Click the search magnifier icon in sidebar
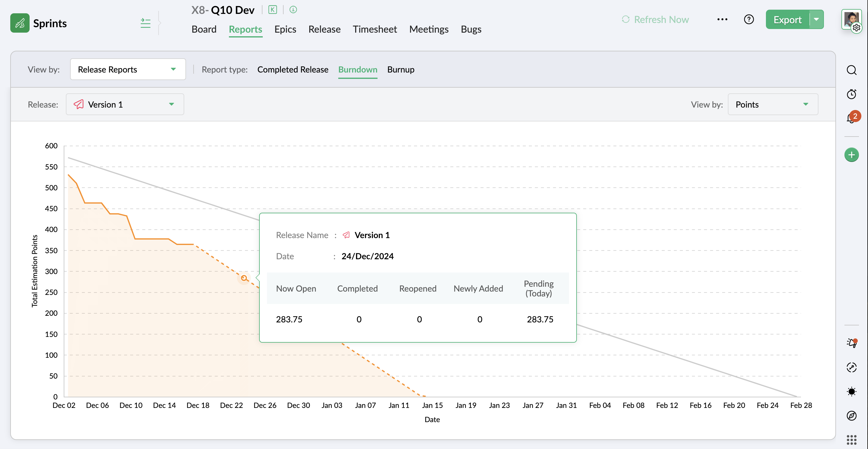The image size is (868, 449). 851,70
